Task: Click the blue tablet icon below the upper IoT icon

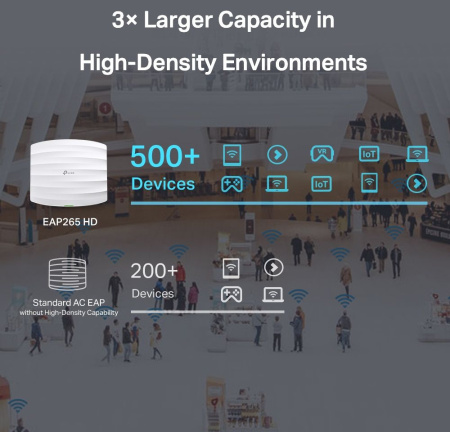Action: click(369, 183)
